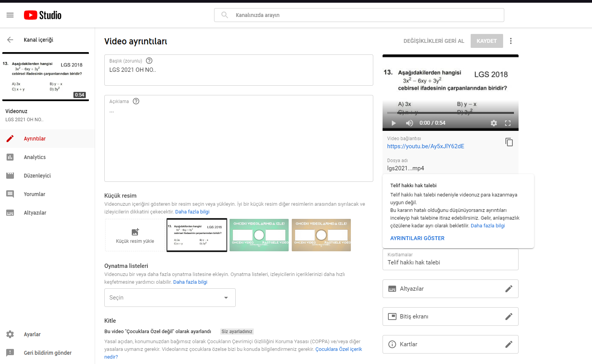
Task: Click the Başlık title input field
Action: tap(239, 70)
